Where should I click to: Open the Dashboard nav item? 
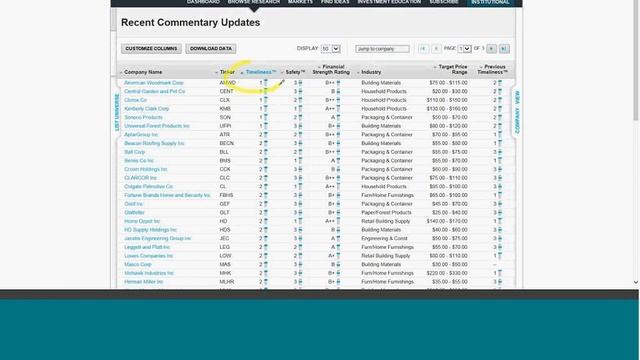tap(203, 2)
